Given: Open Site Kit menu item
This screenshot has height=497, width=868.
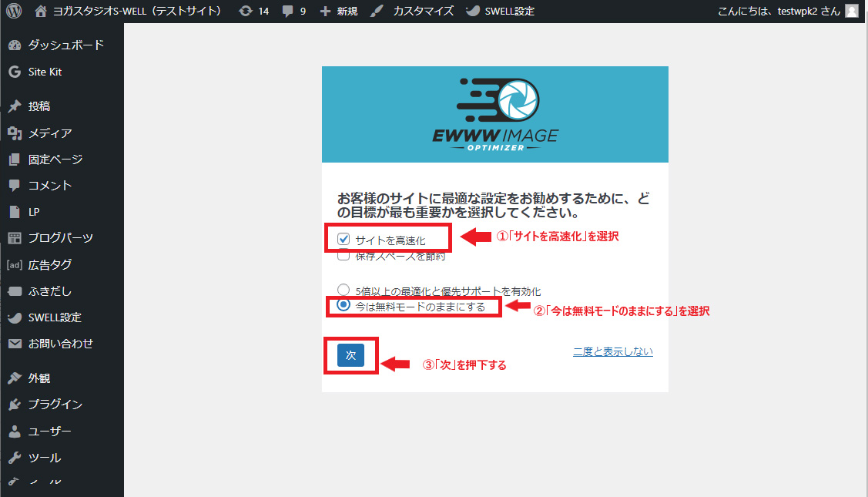Looking at the screenshot, I should [x=45, y=72].
